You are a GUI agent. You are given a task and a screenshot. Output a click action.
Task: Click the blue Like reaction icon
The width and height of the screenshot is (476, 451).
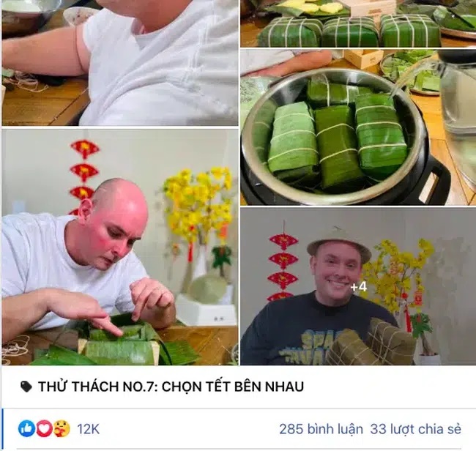26,428
